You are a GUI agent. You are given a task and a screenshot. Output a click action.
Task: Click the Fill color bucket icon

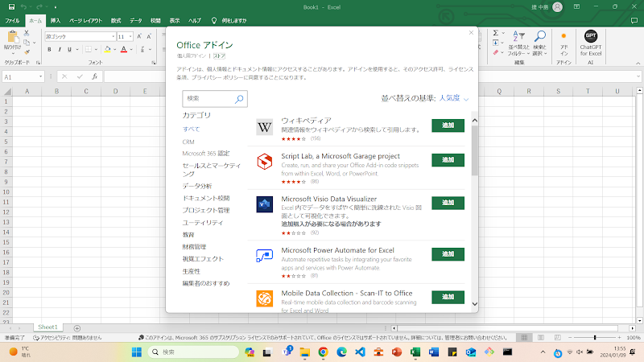coord(108,50)
